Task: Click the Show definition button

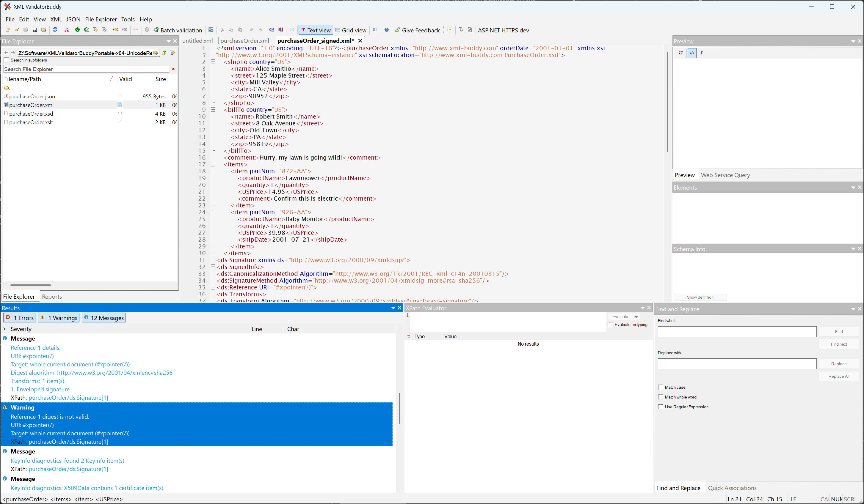Action: point(700,297)
